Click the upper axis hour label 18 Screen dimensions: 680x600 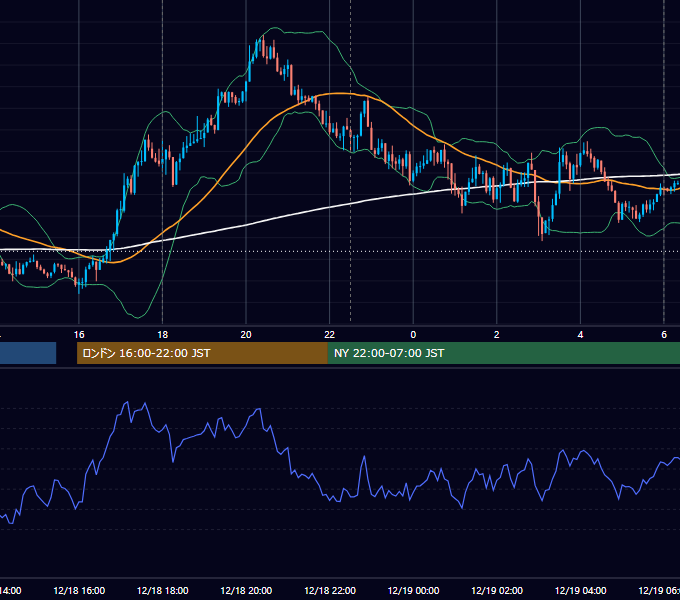[163, 335]
